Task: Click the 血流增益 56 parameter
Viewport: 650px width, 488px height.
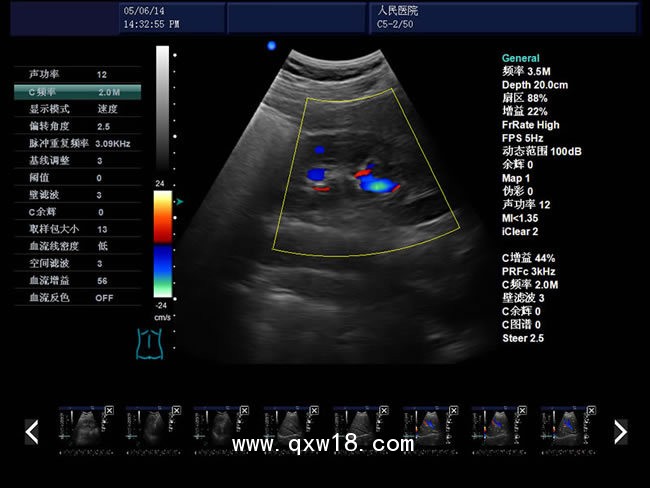Action: [x=78, y=281]
